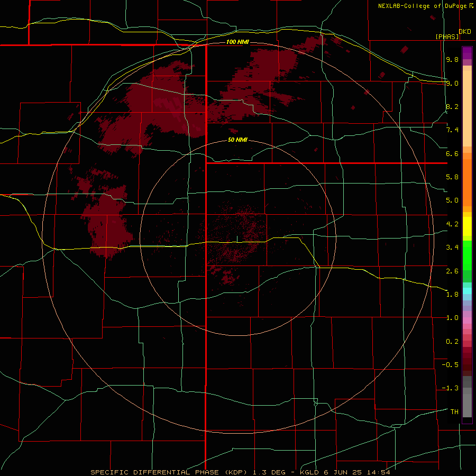Click the 1.0 scale value
Viewport: 476px width, 476px height.
(x=452, y=318)
